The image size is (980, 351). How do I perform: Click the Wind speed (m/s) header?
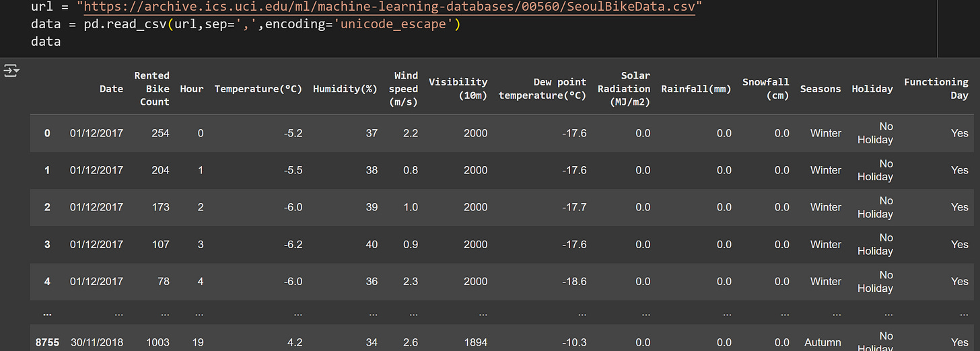point(403,89)
